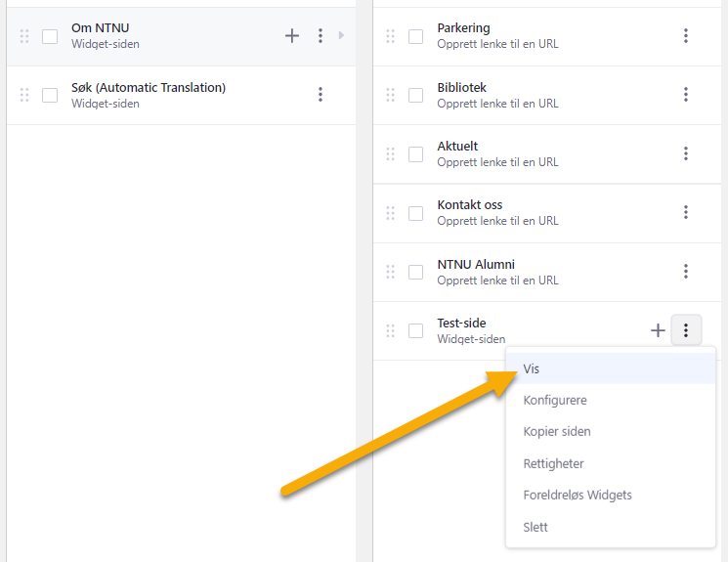
Task: Add child page under Test-side
Action: (658, 330)
